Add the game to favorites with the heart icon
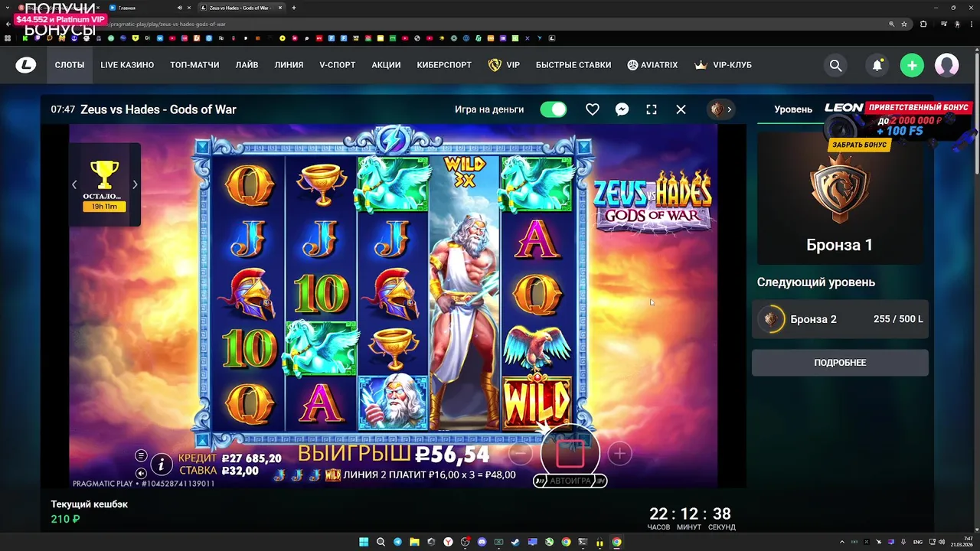 [593, 109]
